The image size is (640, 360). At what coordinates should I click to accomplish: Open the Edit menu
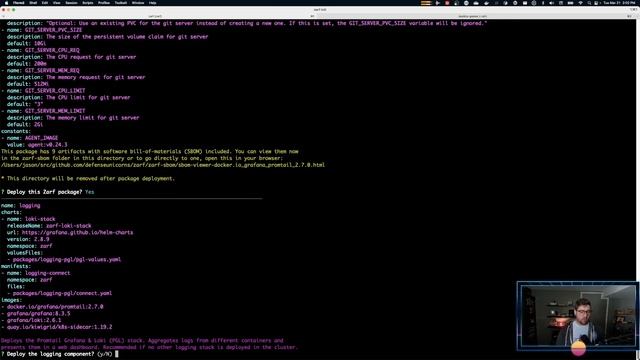45,2
